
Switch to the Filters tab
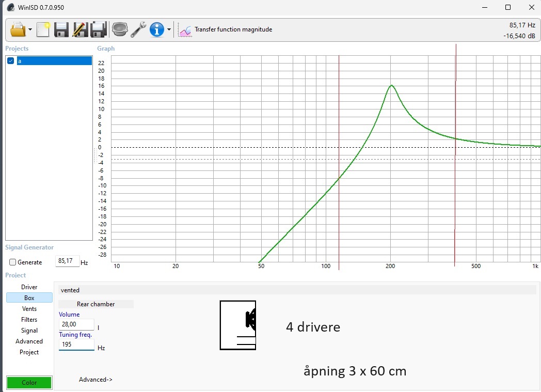[x=29, y=320]
